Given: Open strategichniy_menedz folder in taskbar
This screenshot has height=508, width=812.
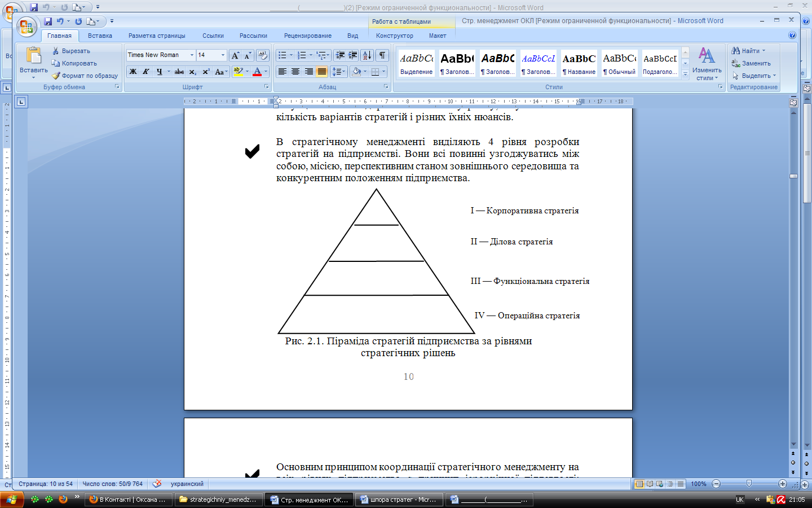Looking at the screenshot, I should (218, 500).
